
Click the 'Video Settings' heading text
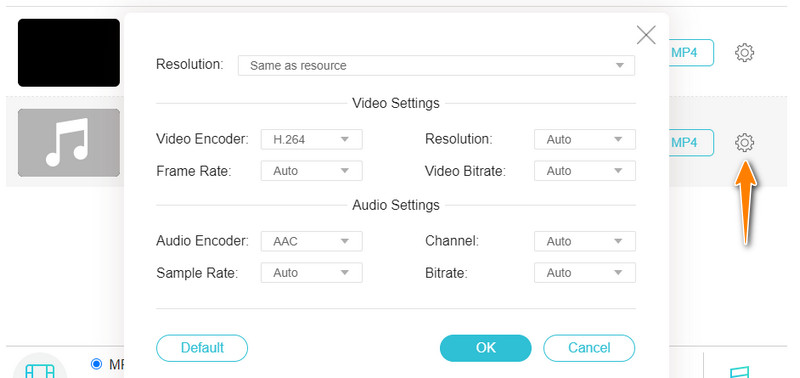click(x=396, y=103)
